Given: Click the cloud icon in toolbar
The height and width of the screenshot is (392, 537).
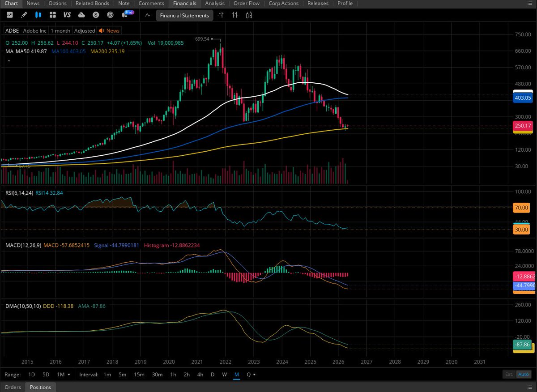Looking at the screenshot, I should point(81,15).
